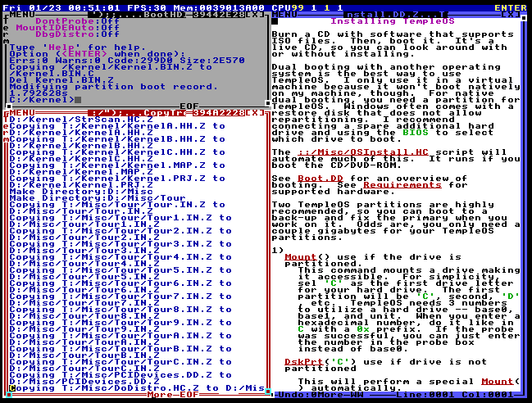Click the 'Installing TempleOS' title

[392, 21]
